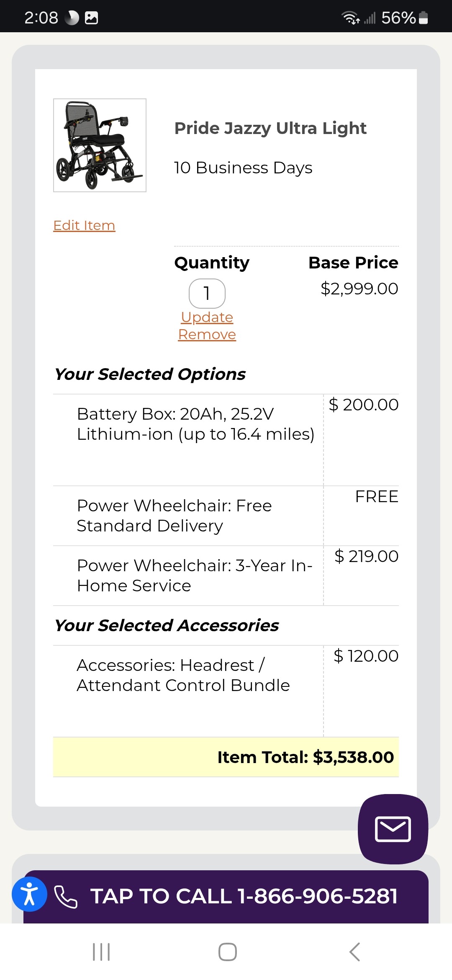452x980 pixels.
Task: Focus the quantity input field
Action: pos(207,293)
